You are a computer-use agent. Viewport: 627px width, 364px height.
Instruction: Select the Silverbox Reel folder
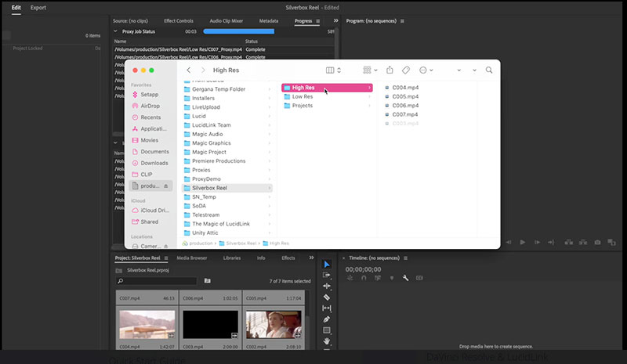pos(227,188)
